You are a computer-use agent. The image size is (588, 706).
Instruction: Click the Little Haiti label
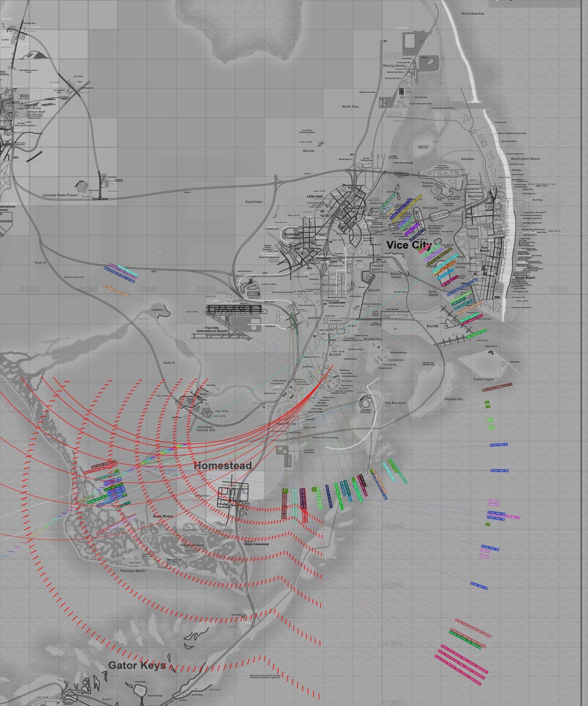coord(315,196)
